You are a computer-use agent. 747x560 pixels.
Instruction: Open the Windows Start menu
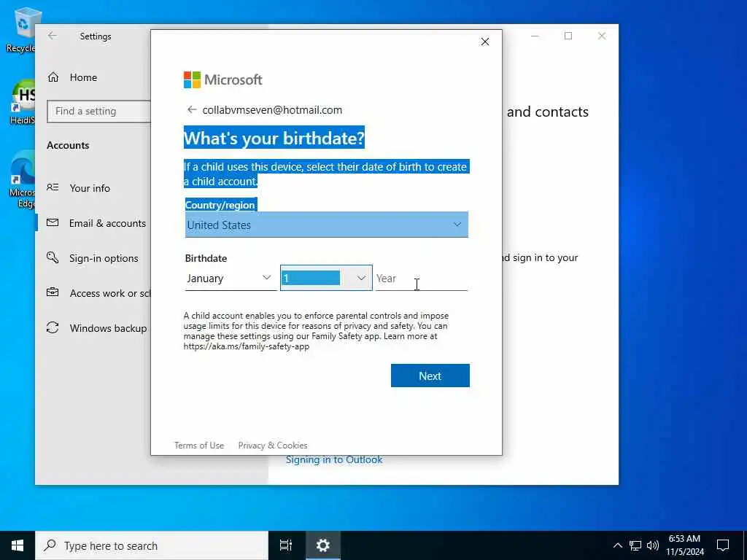pyautogui.click(x=18, y=545)
